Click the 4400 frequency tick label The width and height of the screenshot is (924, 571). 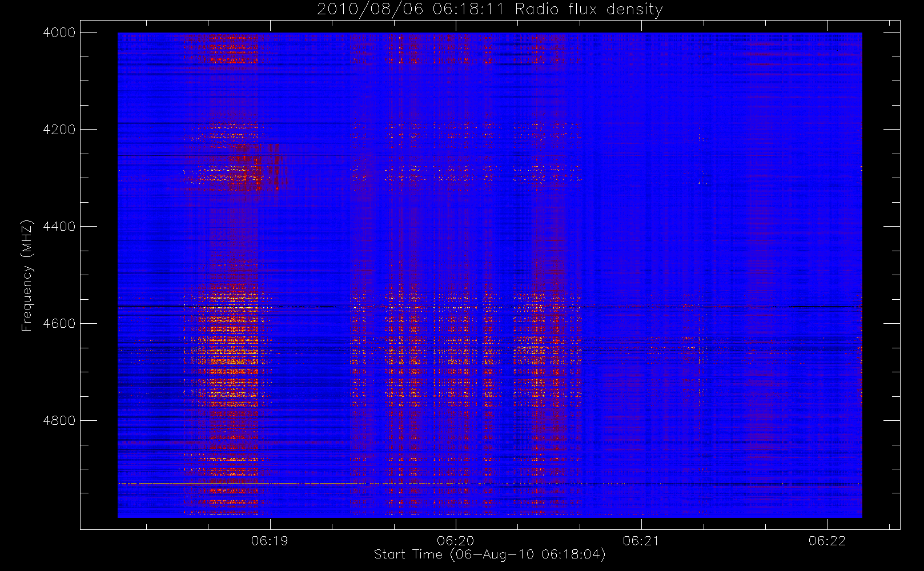coord(59,227)
